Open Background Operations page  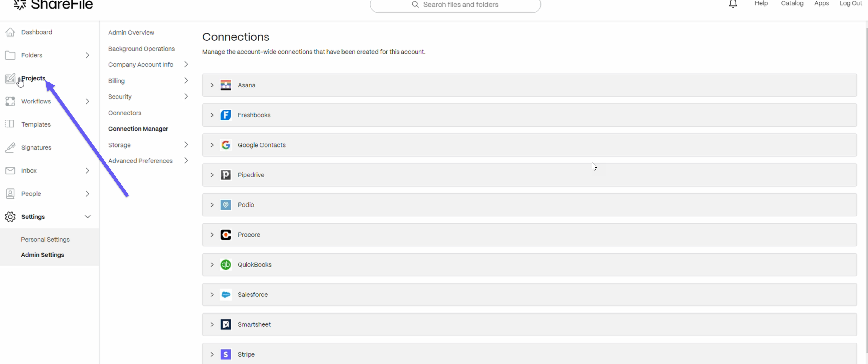click(x=141, y=49)
